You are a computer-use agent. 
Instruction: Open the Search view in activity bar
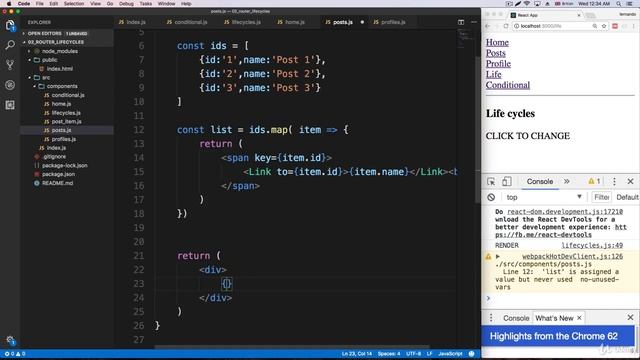(10, 45)
